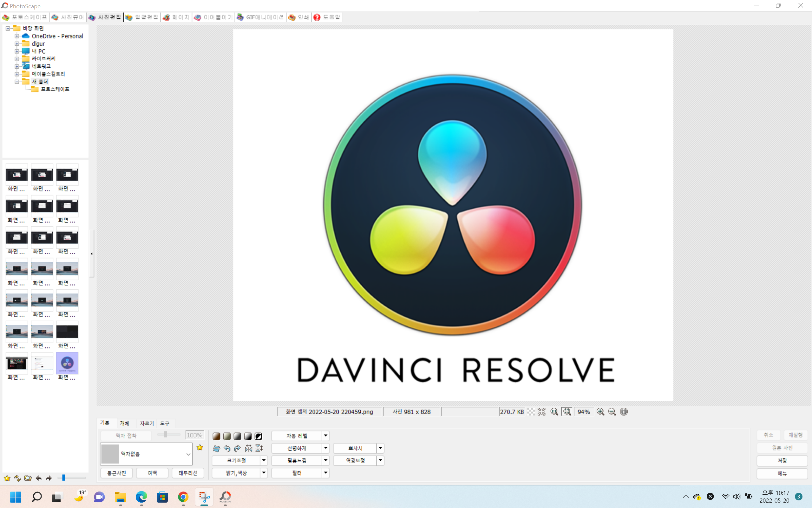Screen dimensions: 812x508
Task: Open the 포토스케이프 main tab
Action: (25, 17)
